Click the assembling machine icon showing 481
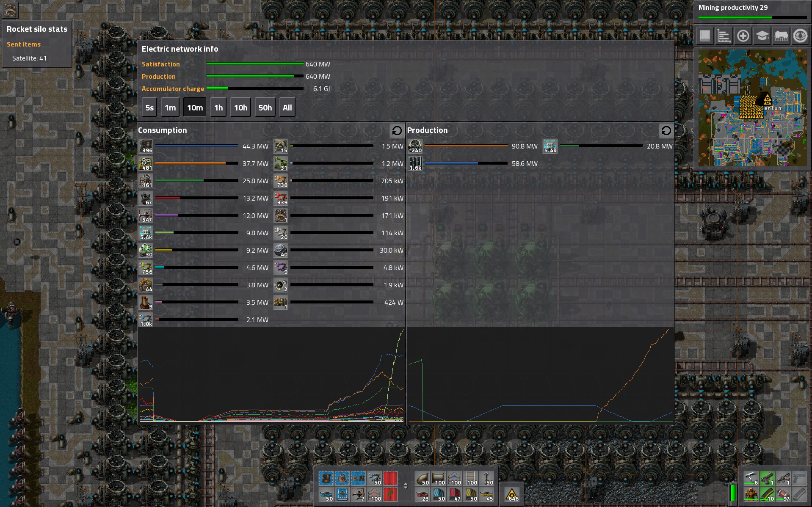This screenshot has height=507, width=812. pyautogui.click(x=146, y=163)
